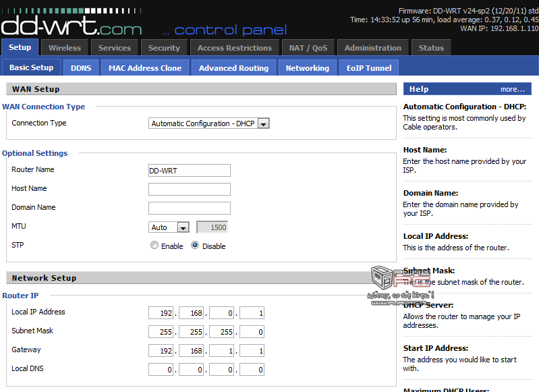This screenshot has height=392, width=539.
Task: Click the Help more... link
Action: [x=513, y=90]
